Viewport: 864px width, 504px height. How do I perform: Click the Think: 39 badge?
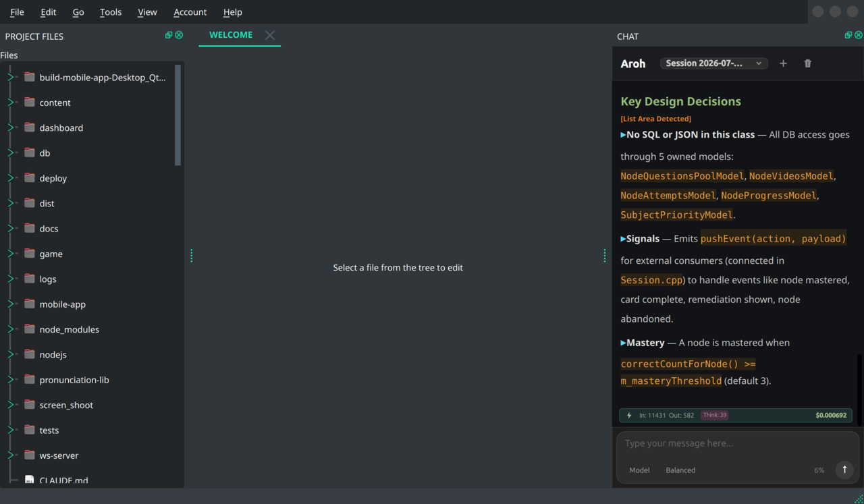pos(714,415)
